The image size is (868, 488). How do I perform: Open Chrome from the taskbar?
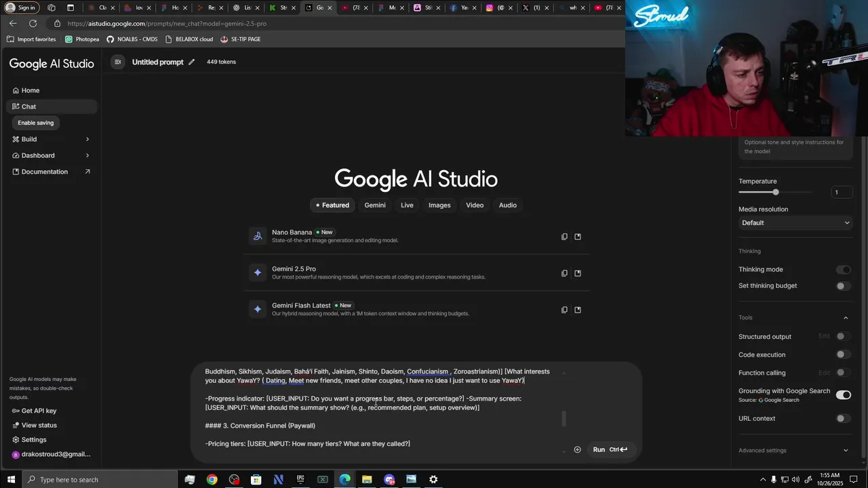tap(212, 479)
